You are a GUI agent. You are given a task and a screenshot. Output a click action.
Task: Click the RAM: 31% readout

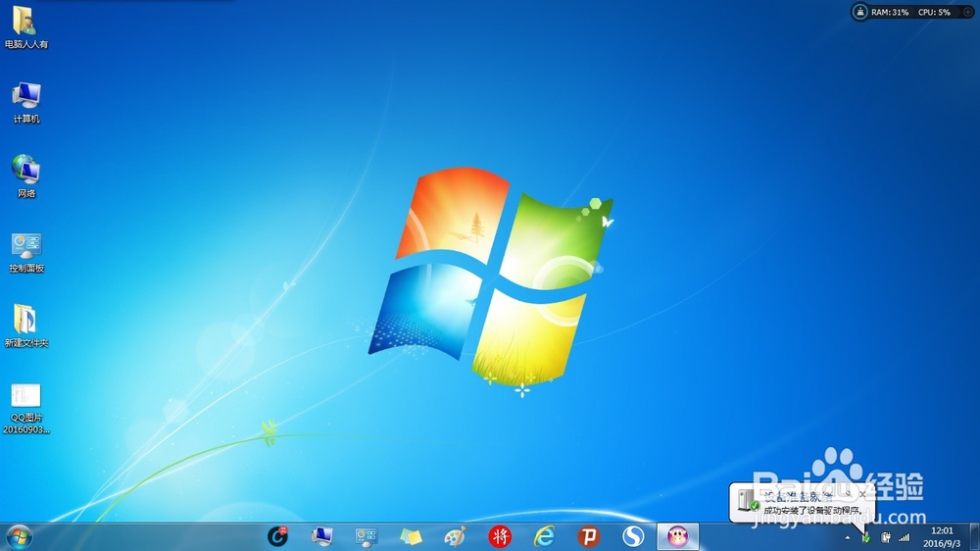[890, 12]
